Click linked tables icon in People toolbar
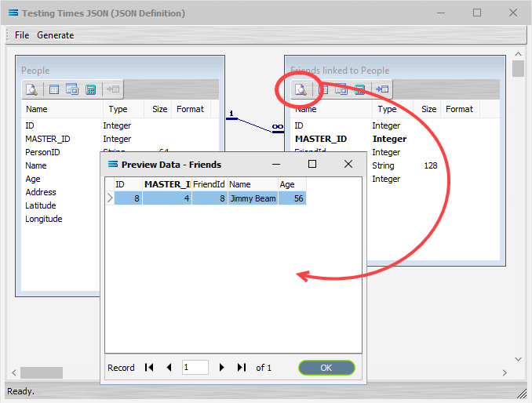The width and height of the screenshot is (532, 403). [x=72, y=89]
